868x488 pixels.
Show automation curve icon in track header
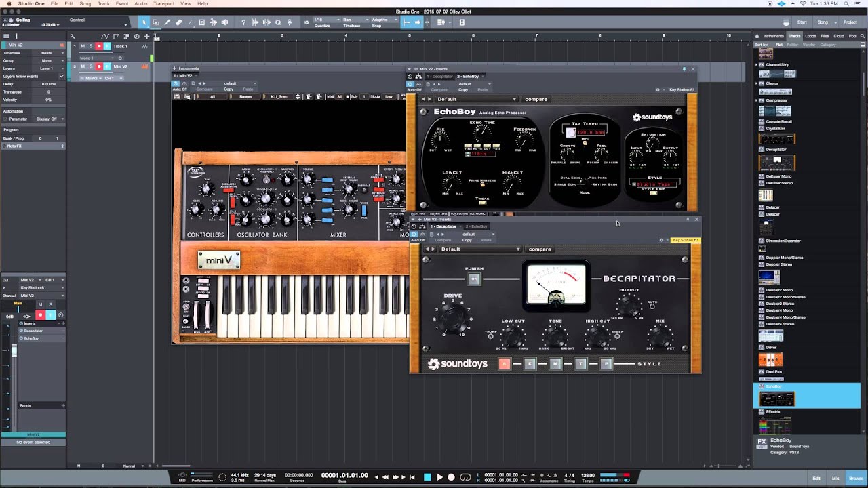click(x=105, y=37)
